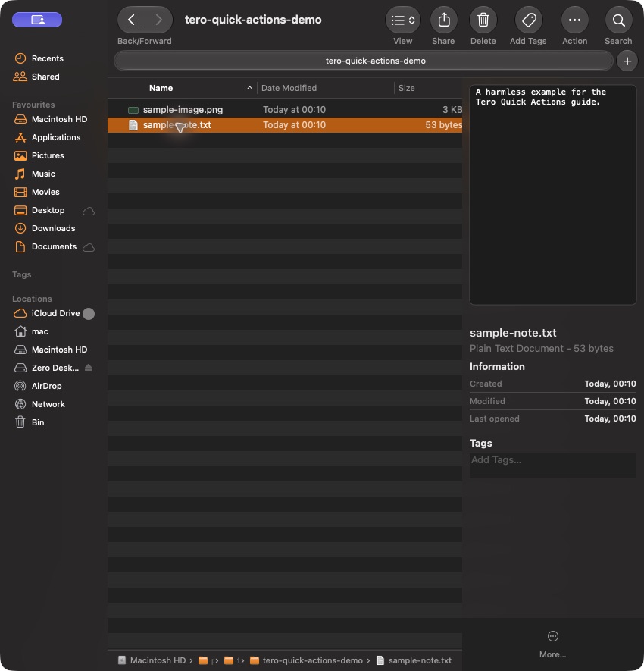
Task: Click the 53 bytes size cell
Action: [x=443, y=125]
